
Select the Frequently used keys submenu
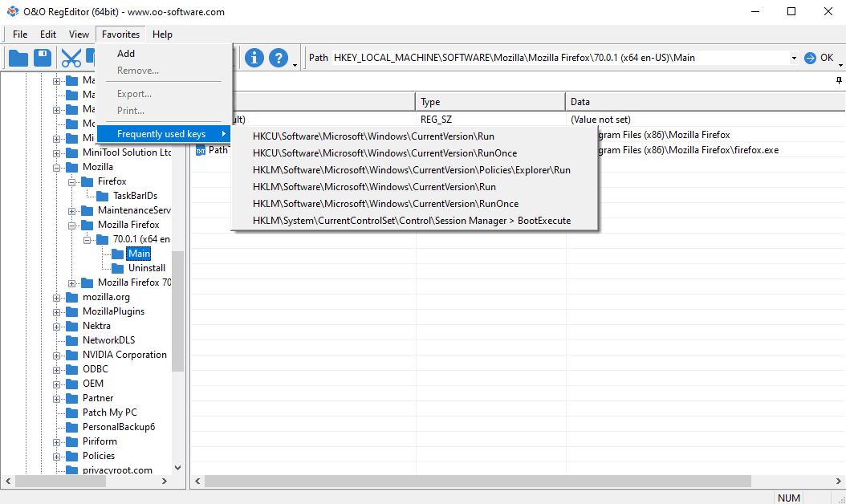(164, 134)
